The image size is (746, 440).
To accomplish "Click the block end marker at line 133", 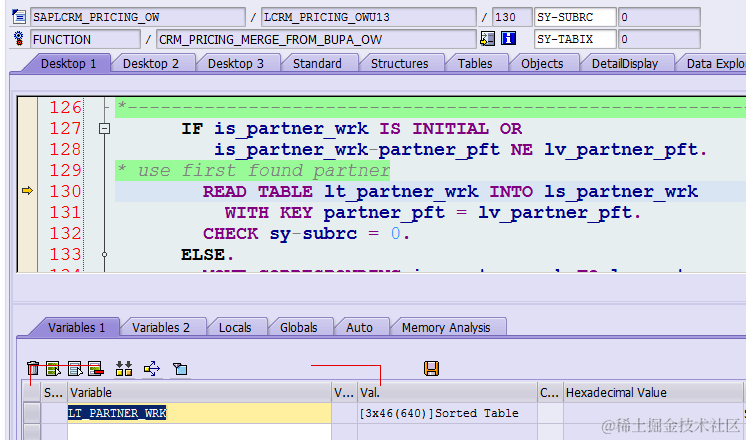I will 104,254.
